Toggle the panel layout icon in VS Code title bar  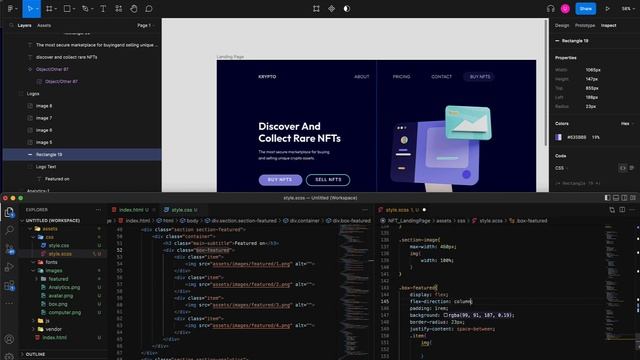[616, 198]
